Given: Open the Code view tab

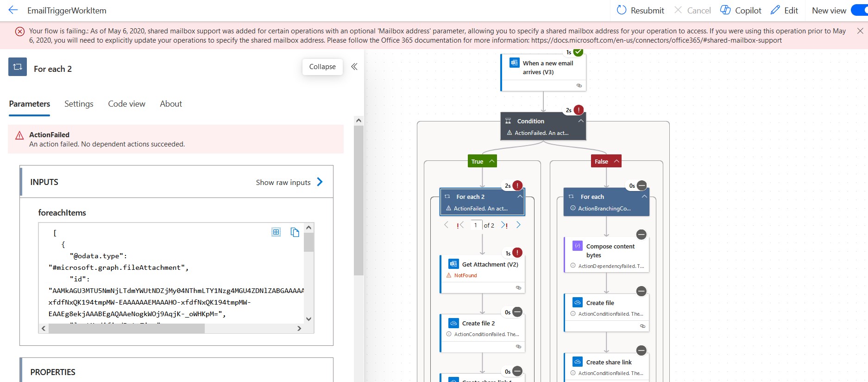Looking at the screenshot, I should coord(126,104).
